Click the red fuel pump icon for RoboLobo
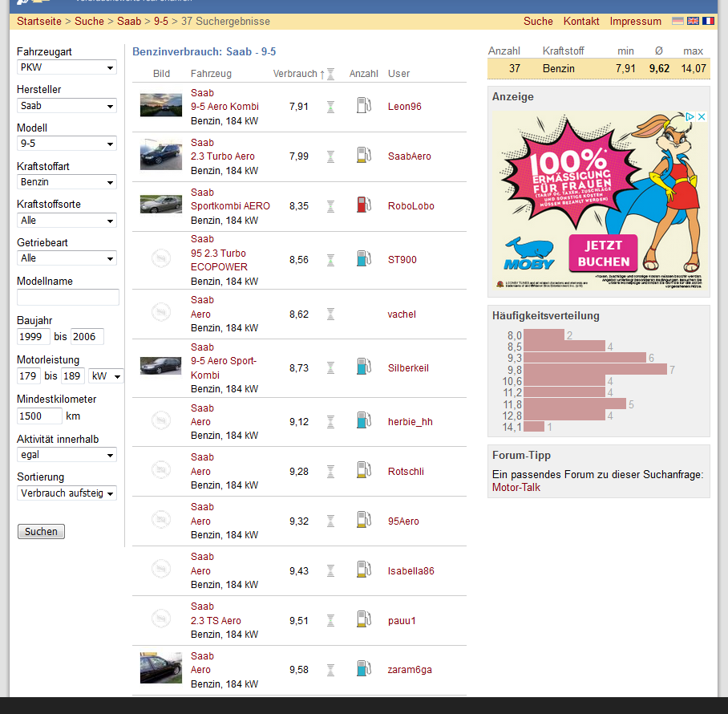This screenshot has width=728, height=714. click(364, 205)
